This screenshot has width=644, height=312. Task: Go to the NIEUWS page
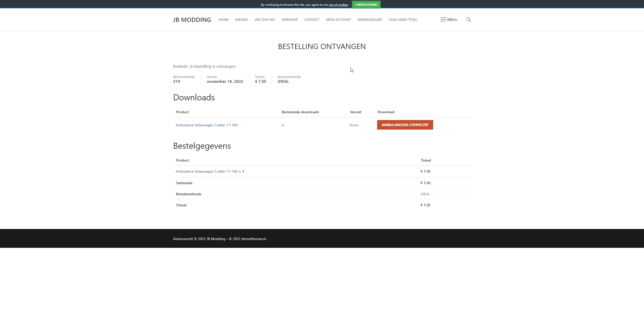(242, 20)
